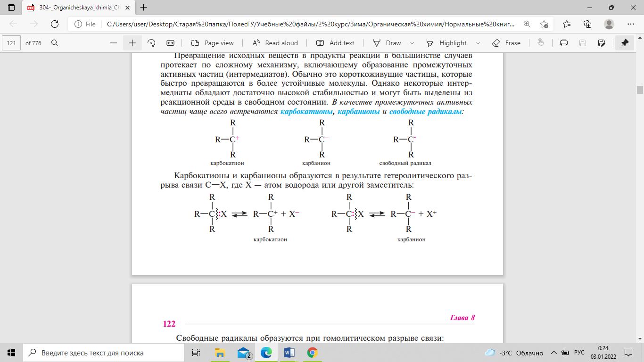Click the Windows taskbar search box
The width and height of the screenshot is (644, 362).
point(104,353)
